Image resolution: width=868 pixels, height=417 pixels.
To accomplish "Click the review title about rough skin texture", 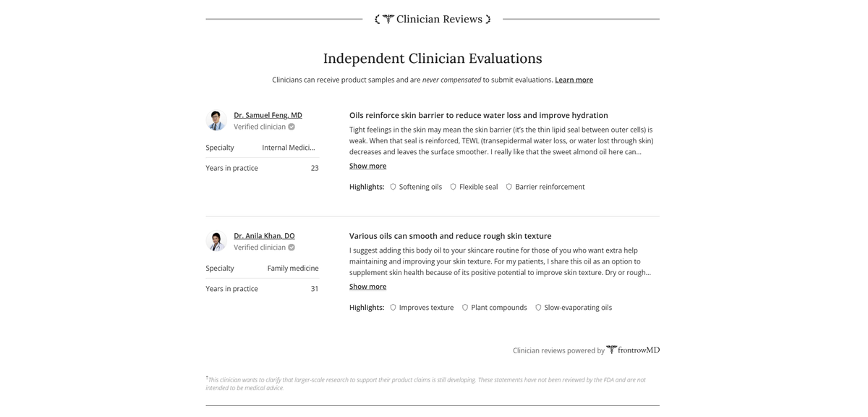I will click(x=450, y=236).
